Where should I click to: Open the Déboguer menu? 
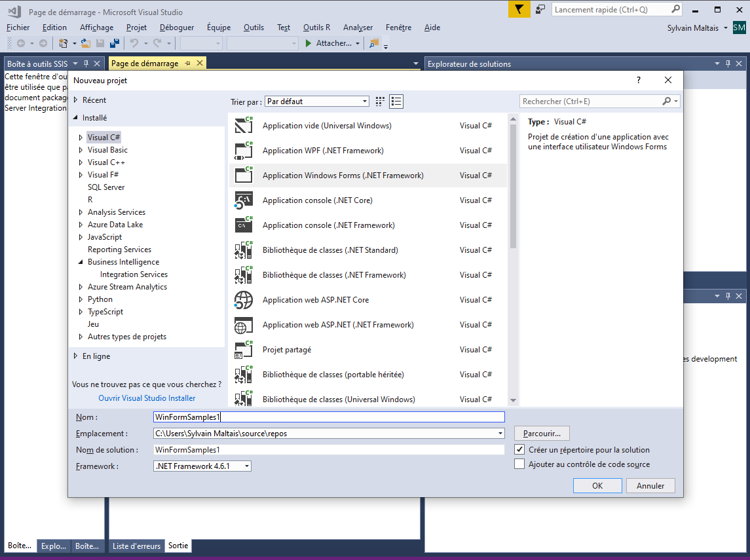click(x=177, y=28)
